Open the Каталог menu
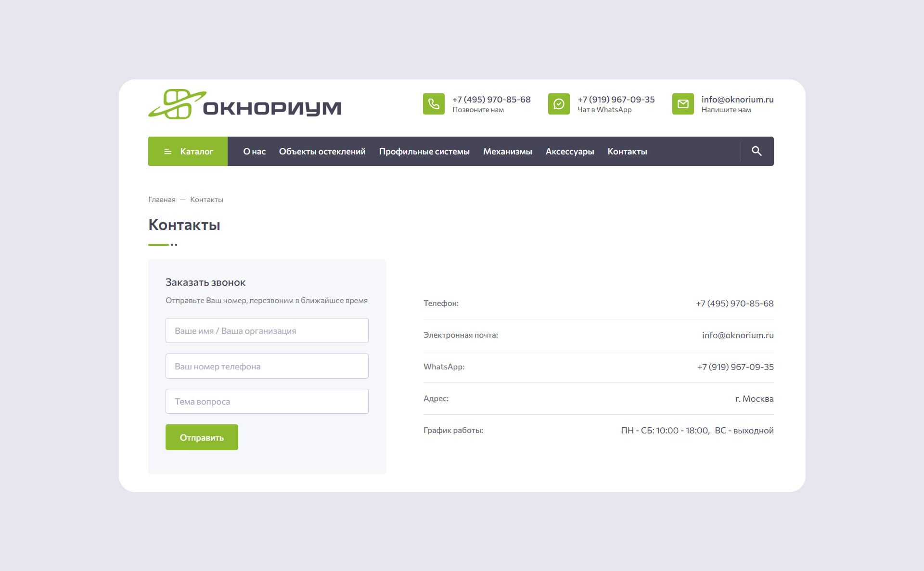 pos(196,152)
